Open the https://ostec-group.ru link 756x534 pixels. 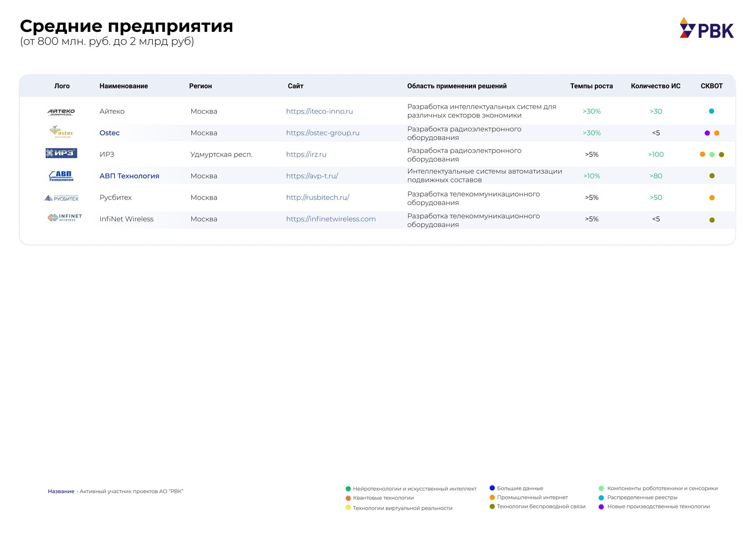coord(323,133)
